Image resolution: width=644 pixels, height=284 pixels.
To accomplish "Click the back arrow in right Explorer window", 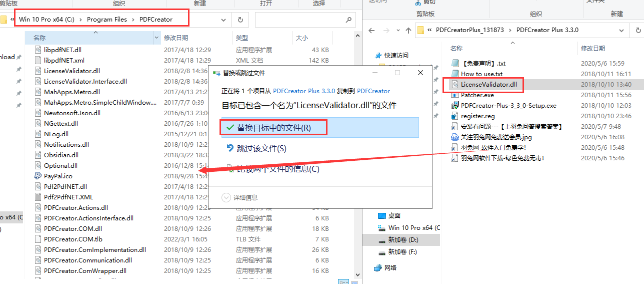I will pyautogui.click(x=371, y=30).
